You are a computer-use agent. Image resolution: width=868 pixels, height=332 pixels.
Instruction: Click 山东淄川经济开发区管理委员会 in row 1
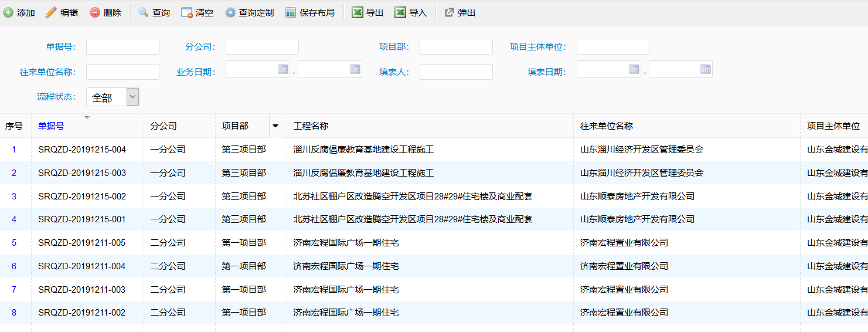(642, 150)
